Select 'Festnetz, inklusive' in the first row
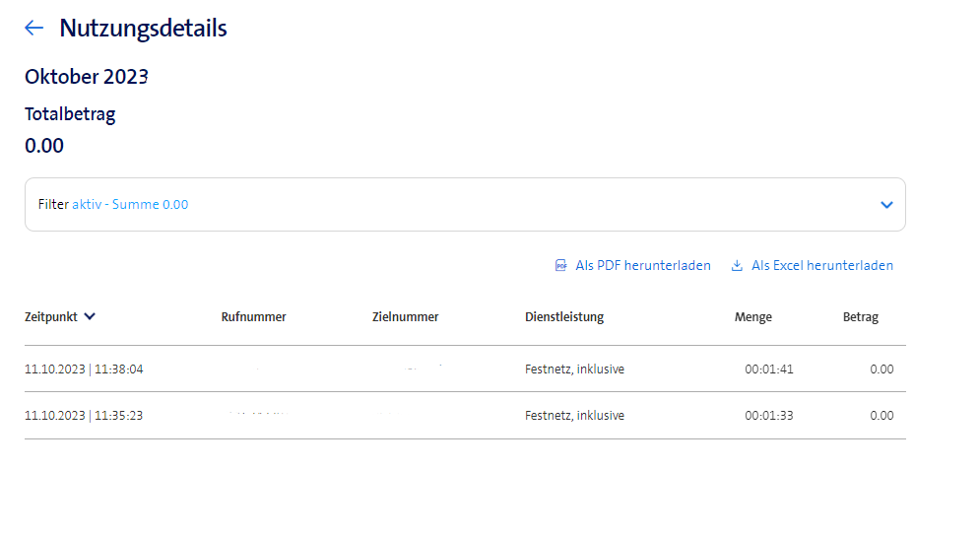This screenshot has width=980, height=537. pos(574,369)
